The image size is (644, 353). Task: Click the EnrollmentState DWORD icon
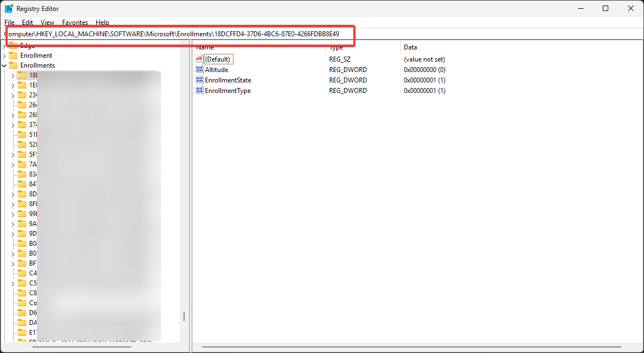pyautogui.click(x=199, y=80)
